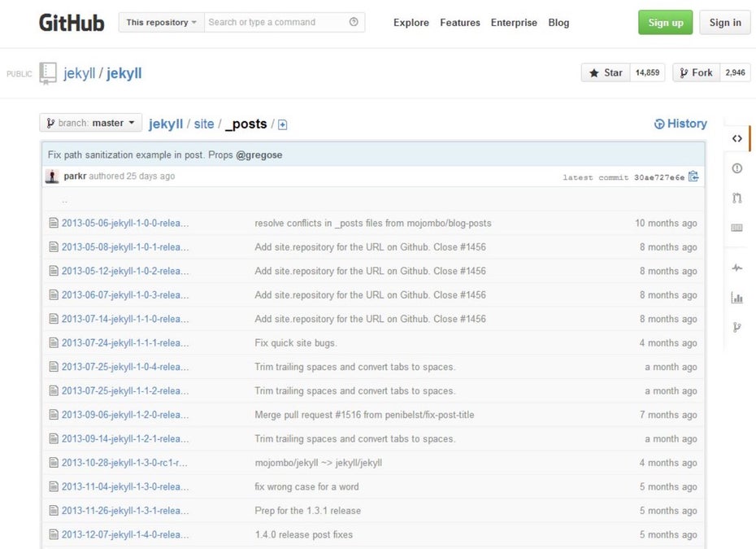Open 'mojombo/jekyll ~> jekyll/jekyll' commit message
This screenshot has height=549, width=756.
[318, 463]
